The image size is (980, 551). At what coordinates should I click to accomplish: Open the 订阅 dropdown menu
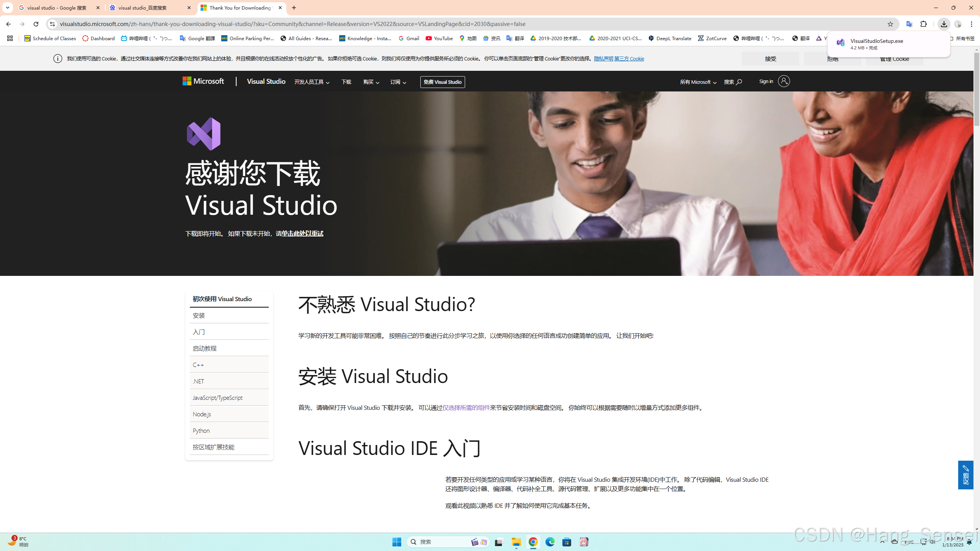coord(398,82)
